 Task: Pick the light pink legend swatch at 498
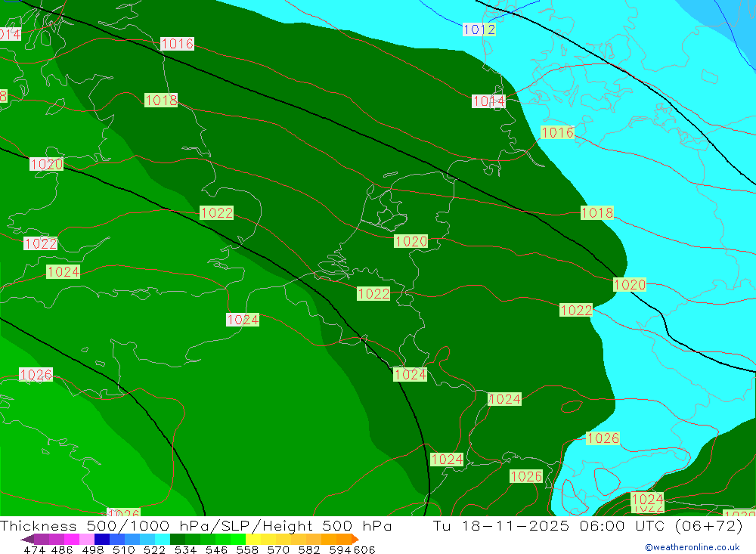pyautogui.click(x=87, y=539)
